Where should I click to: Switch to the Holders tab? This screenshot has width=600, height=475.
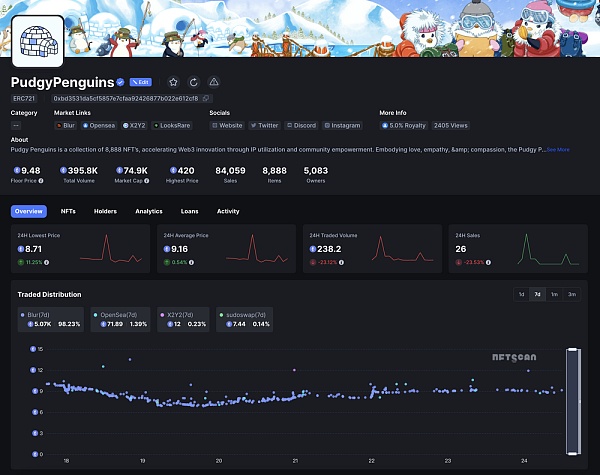pos(105,211)
